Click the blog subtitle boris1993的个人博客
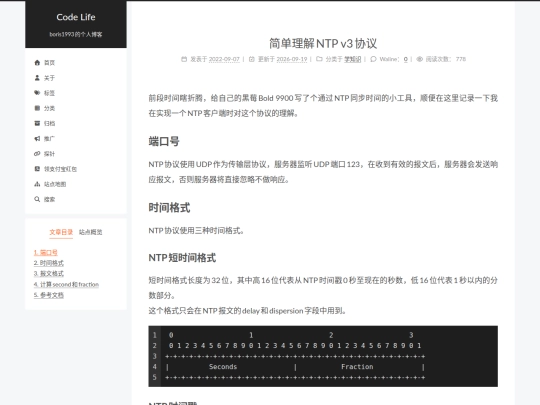This screenshot has width=540, height=405. pos(76,34)
